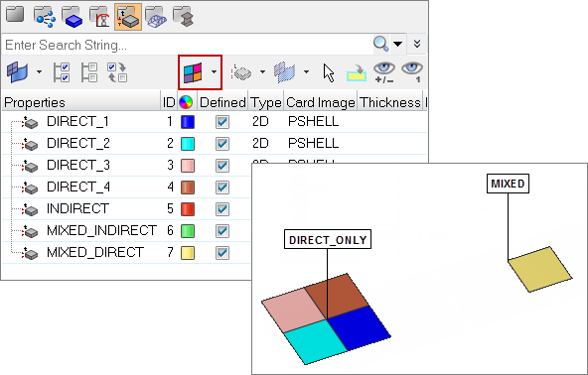Expand the double-chevron search panel button
The width and height of the screenshot is (588, 375).
pyautogui.click(x=417, y=44)
